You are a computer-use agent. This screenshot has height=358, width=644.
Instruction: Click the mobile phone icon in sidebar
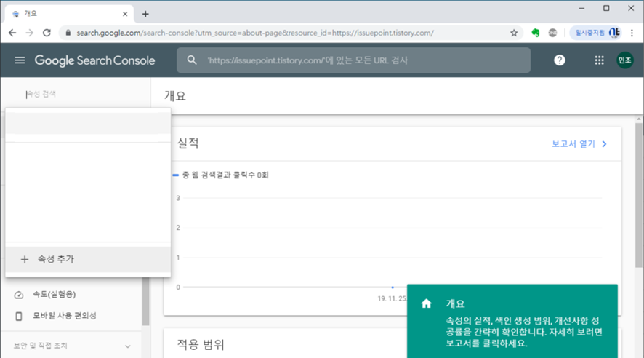pos(18,316)
